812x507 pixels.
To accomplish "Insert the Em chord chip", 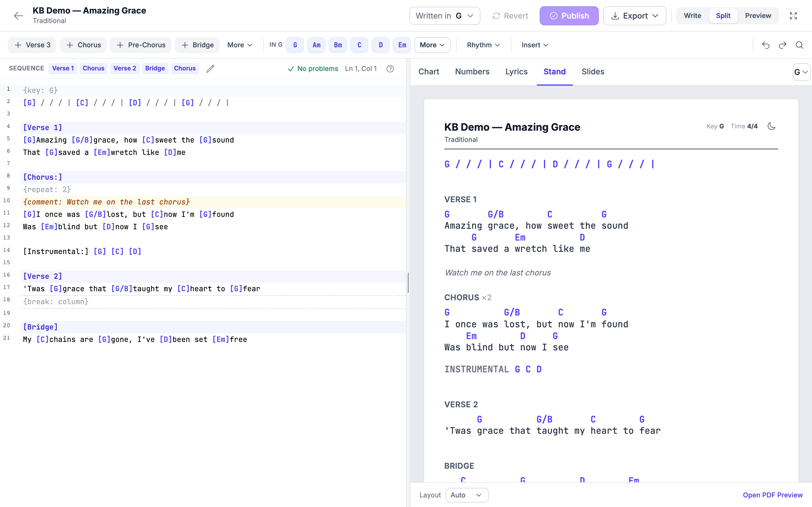I will coord(402,45).
